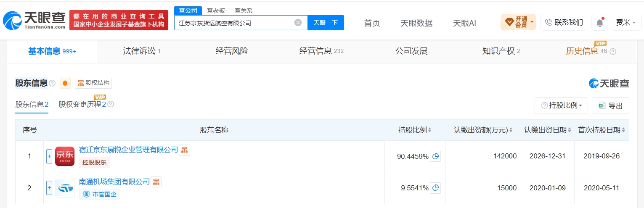Switch to the 查老板 search tab

215,11
